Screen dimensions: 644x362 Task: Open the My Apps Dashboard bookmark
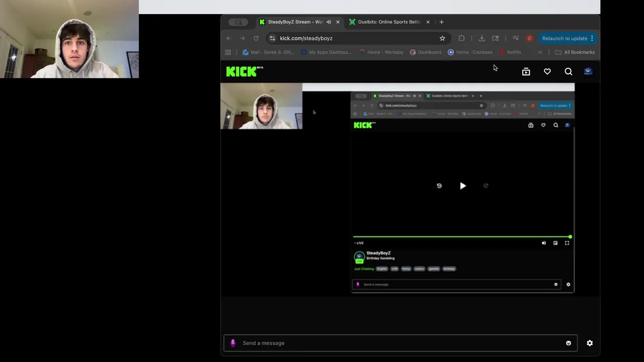(326, 52)
